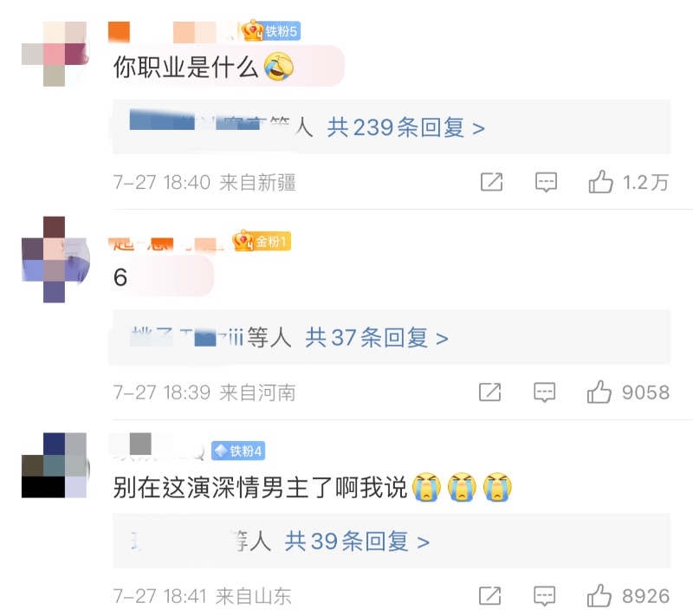Expand 共39条回复 replies

(x=357, y=541)
